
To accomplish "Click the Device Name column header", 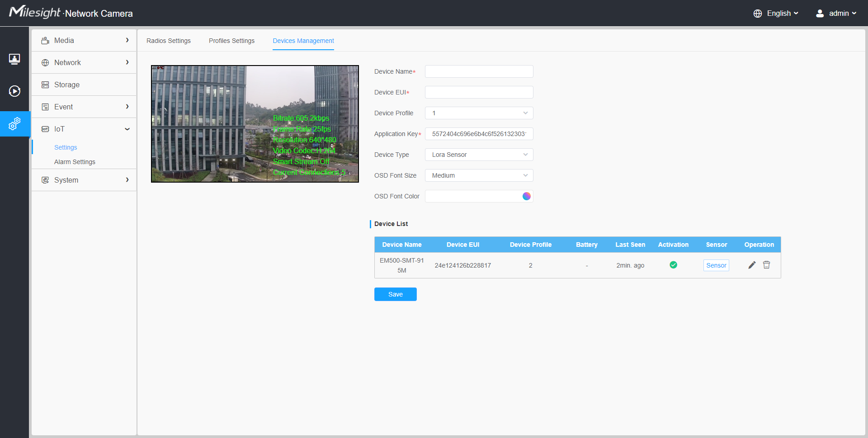I will [402, 245].
